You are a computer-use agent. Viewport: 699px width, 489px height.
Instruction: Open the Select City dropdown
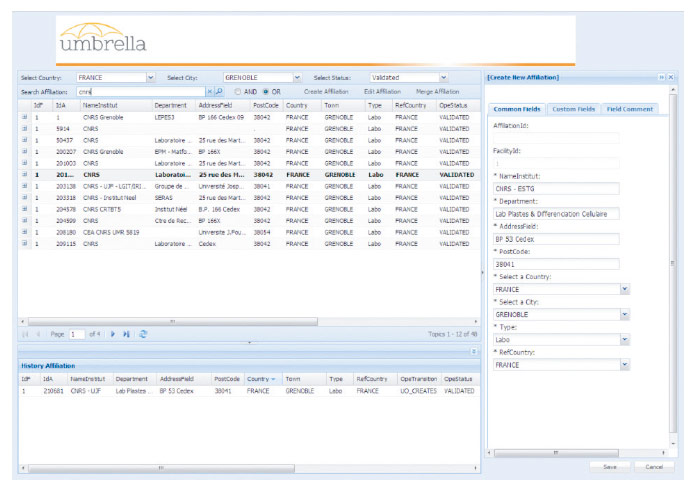click(x=297, y=78)
